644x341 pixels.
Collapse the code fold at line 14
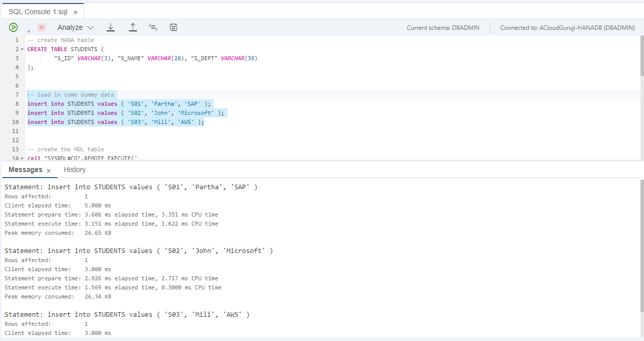pyautogui.click(x=22, y=159)
